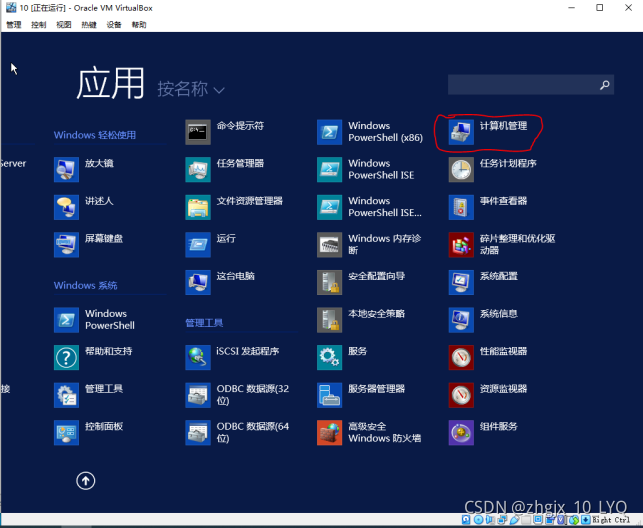Open 讲述人 narrator icon
This screenshot has width=643, height=528.
[66, 207]
